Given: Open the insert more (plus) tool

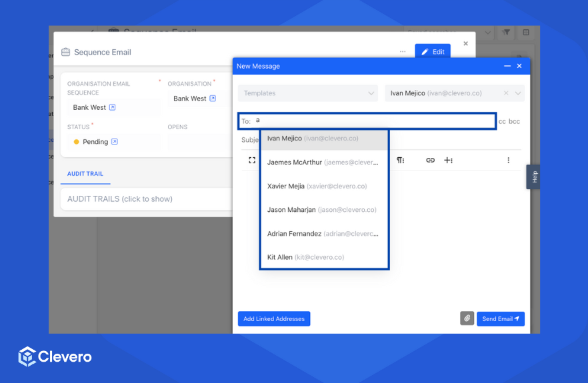Looking at the screenshot, I should click(449, 161).
